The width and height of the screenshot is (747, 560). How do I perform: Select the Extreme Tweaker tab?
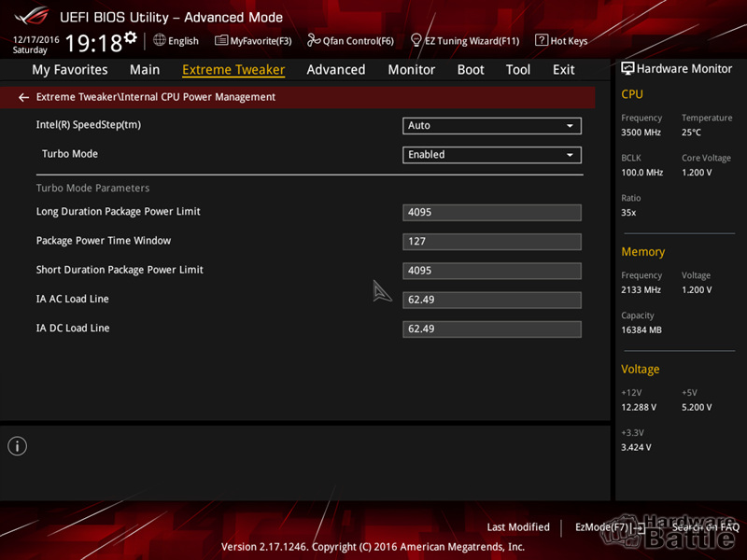(233, 70)
